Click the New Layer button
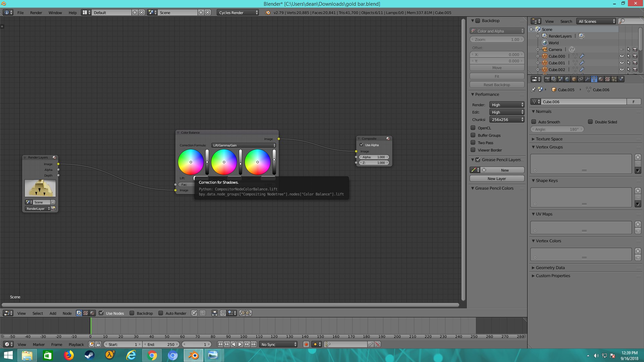The image size is (644, 362). [496, 179]
